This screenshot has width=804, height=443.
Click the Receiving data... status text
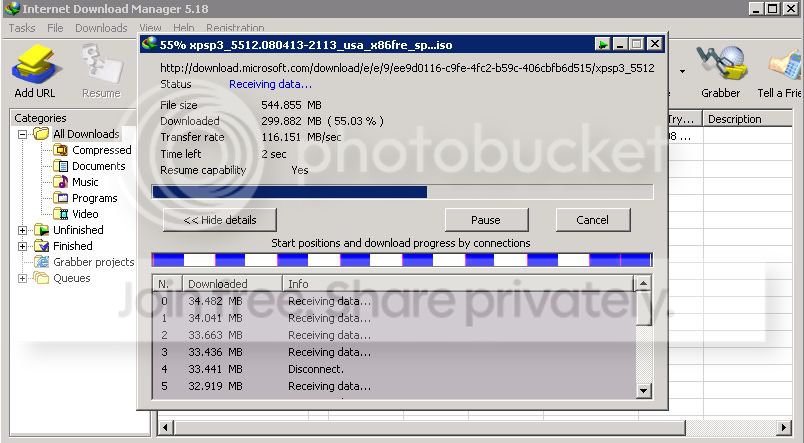270,84
